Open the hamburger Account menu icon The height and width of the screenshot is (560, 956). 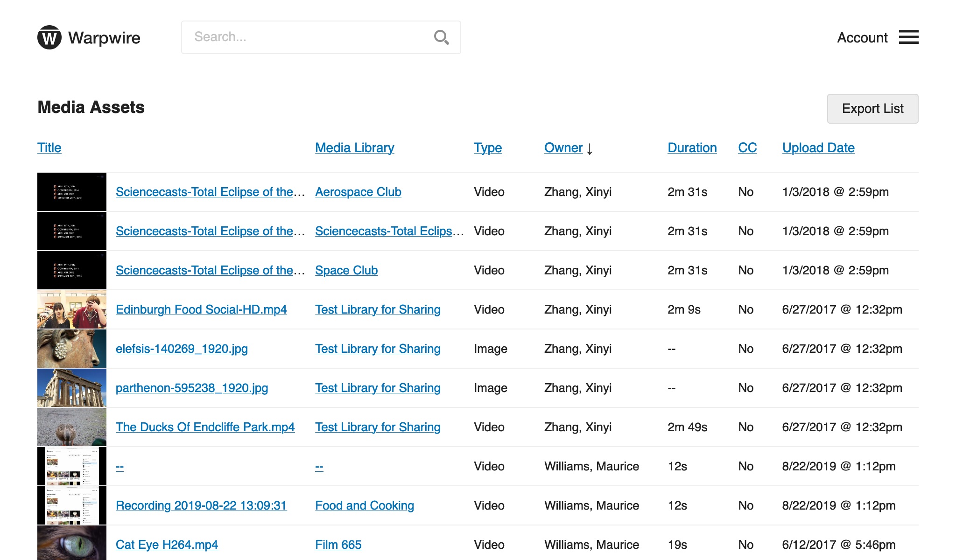(x=908, y=37)
